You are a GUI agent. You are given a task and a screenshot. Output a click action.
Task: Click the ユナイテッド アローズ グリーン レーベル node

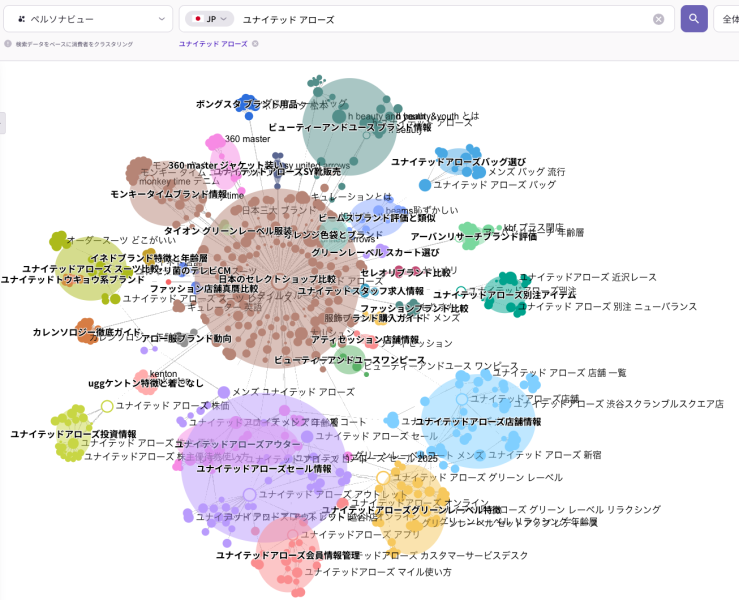coord(383,477)
